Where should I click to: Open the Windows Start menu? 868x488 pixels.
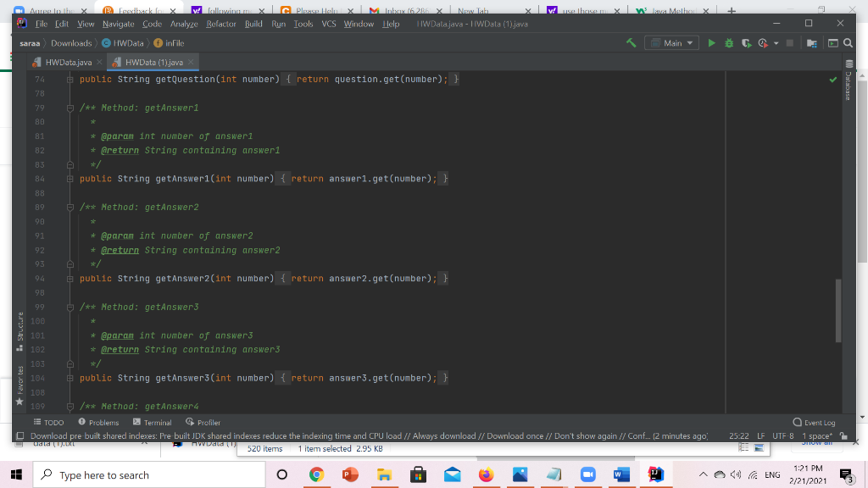(17, 474)
